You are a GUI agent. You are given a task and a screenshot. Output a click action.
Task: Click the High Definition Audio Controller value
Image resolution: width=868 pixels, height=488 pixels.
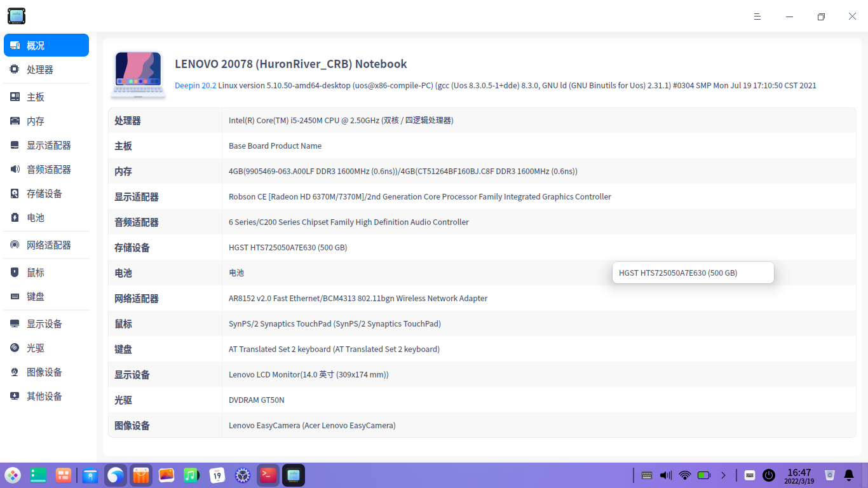pos(349,222)
